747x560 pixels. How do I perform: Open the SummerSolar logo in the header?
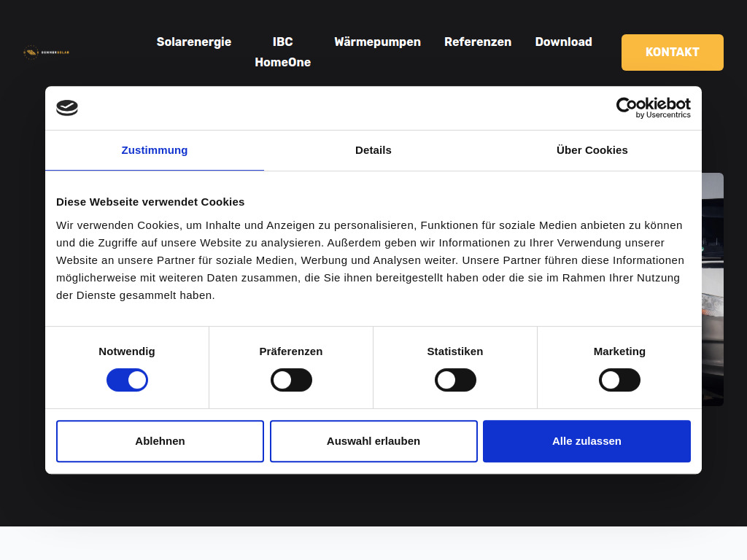click(47, 52)
